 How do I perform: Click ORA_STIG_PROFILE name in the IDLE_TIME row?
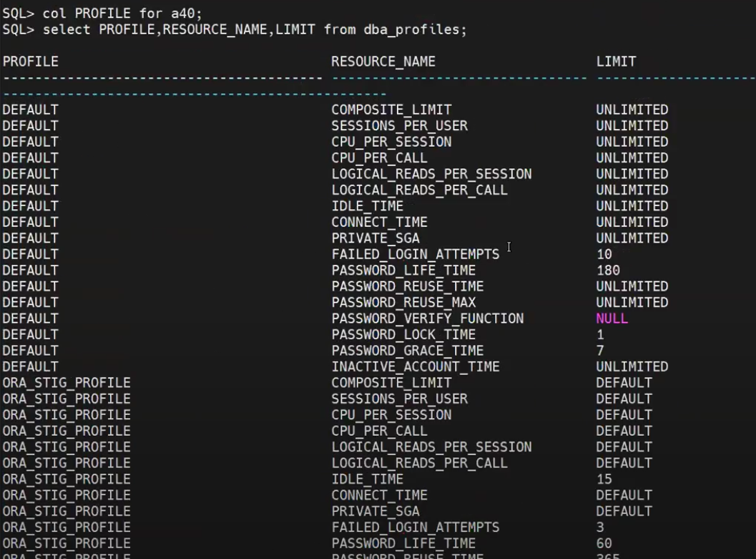pos(67,480)
